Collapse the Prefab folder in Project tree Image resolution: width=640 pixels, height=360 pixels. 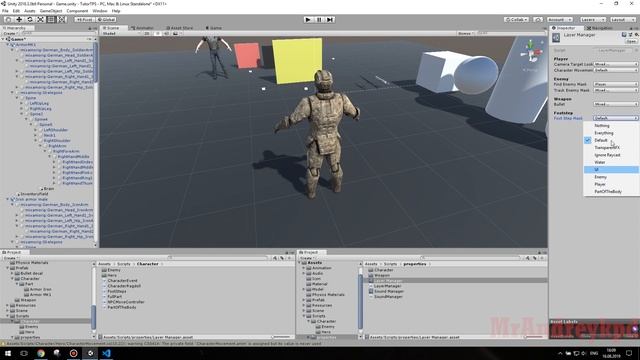pos(7,268)
